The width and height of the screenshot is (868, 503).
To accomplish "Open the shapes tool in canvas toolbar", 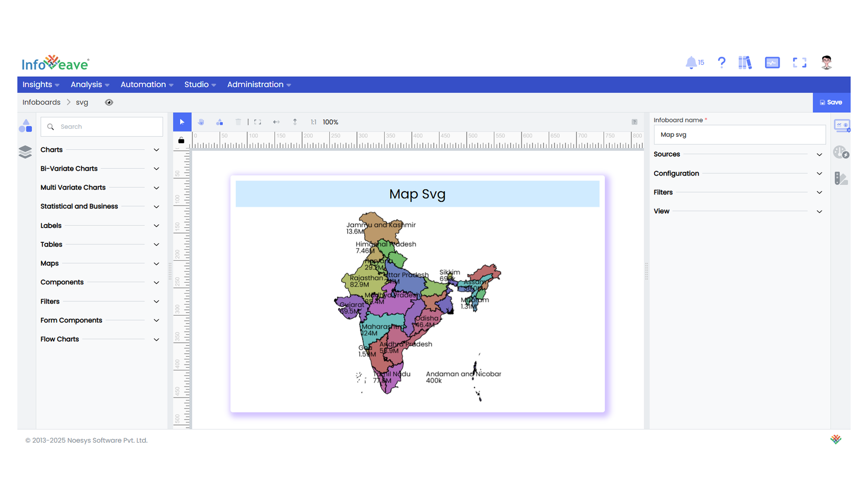I will 220,122.
